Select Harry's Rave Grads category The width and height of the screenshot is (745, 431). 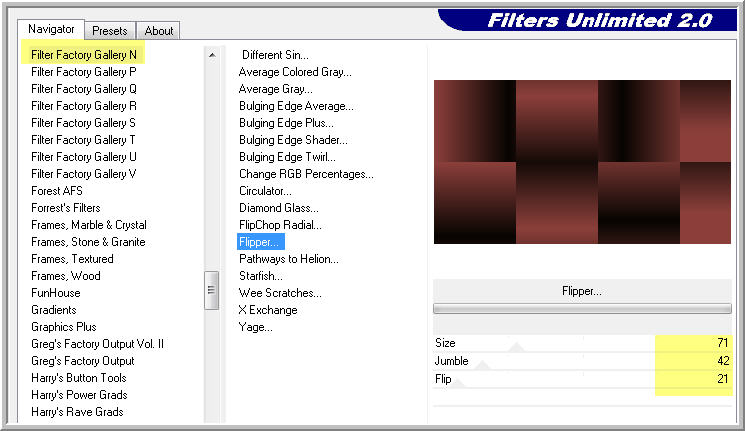77,412
